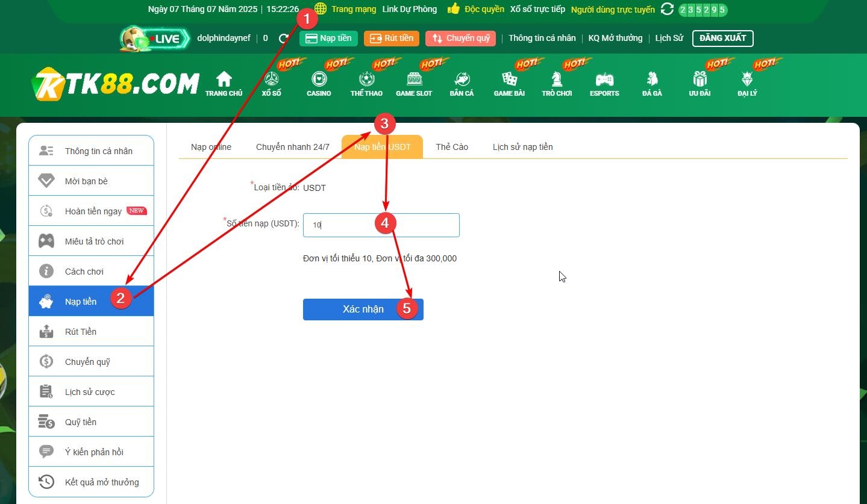867x504 pixels.
Task: Click Trang mạng link
Action: click(x=354, y=9)
